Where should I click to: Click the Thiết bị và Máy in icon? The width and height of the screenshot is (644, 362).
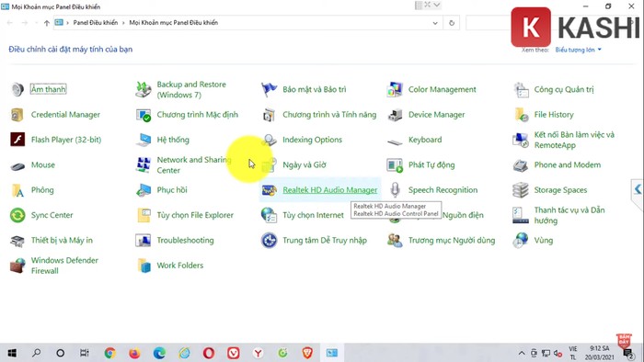tap(17, 241)
